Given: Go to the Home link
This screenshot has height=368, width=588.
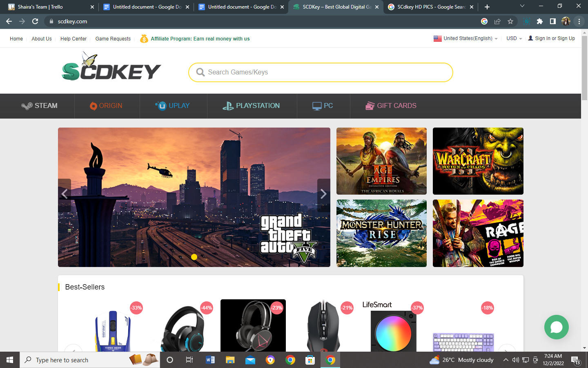Looking at the screenshot, I should tap(16, 39).
